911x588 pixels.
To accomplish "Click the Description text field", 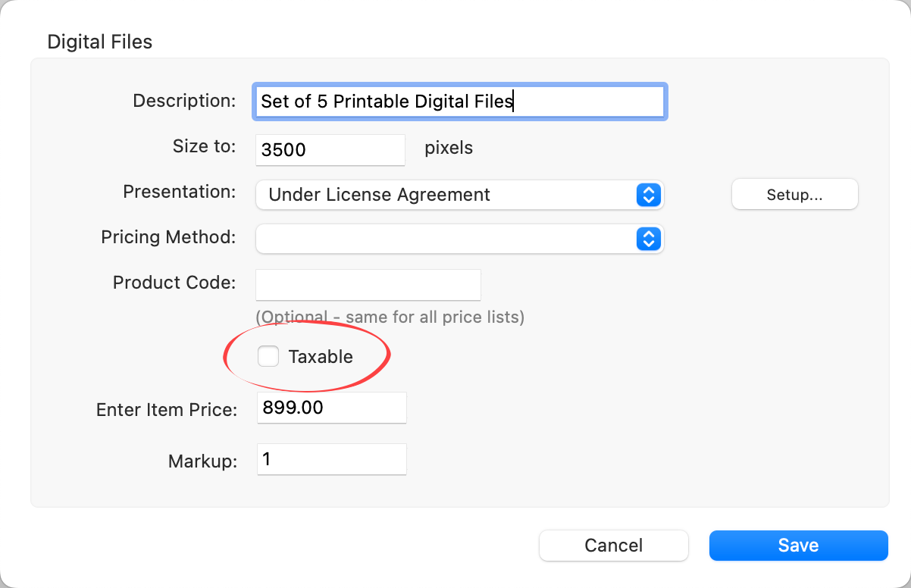I will point(459,101).
